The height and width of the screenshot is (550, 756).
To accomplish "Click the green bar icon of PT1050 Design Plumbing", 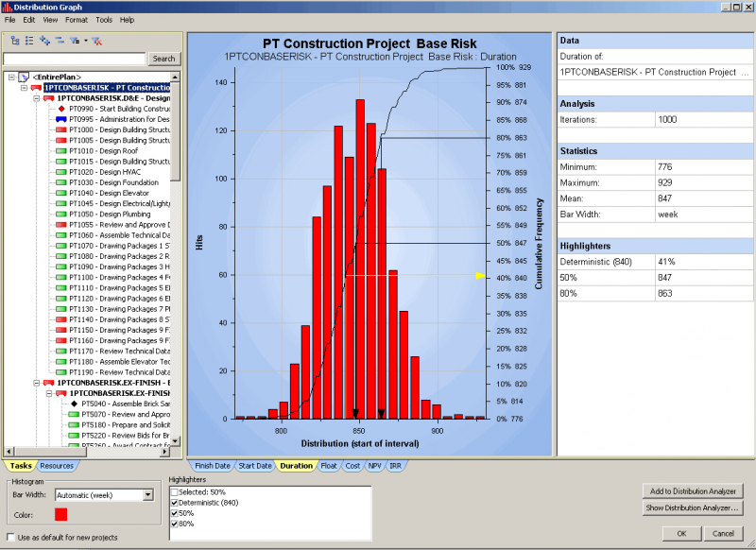I will pos(61,215).
